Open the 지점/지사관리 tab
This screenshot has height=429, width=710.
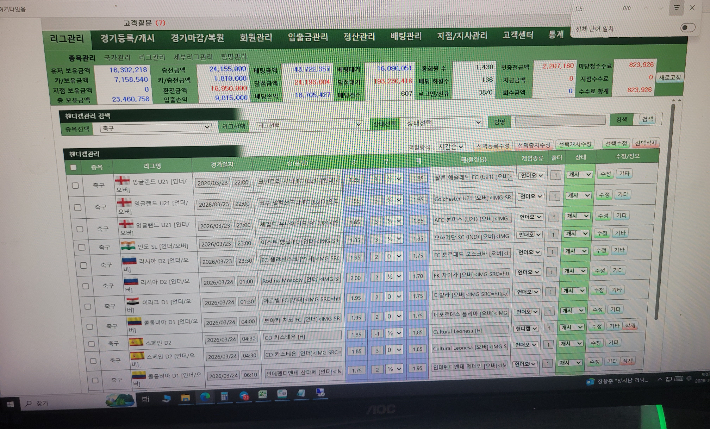(x=462, y=35)
